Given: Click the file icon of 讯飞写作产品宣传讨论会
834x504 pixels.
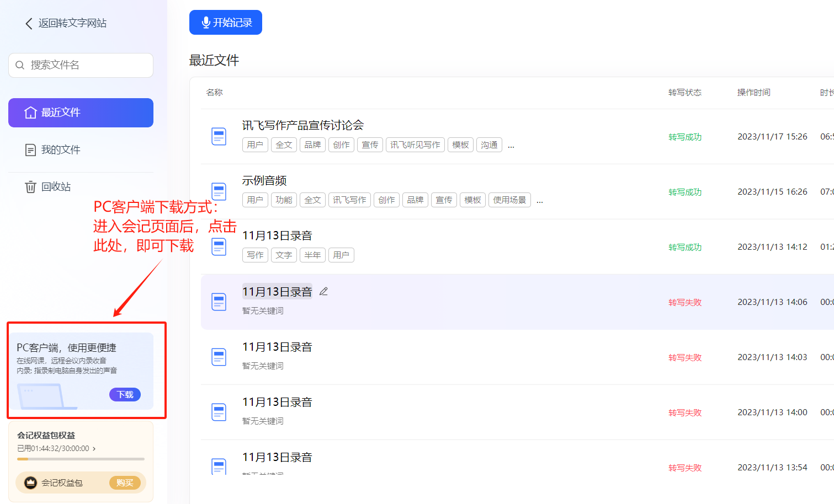Looking at the screenshot, I should (x=219, y=136).
